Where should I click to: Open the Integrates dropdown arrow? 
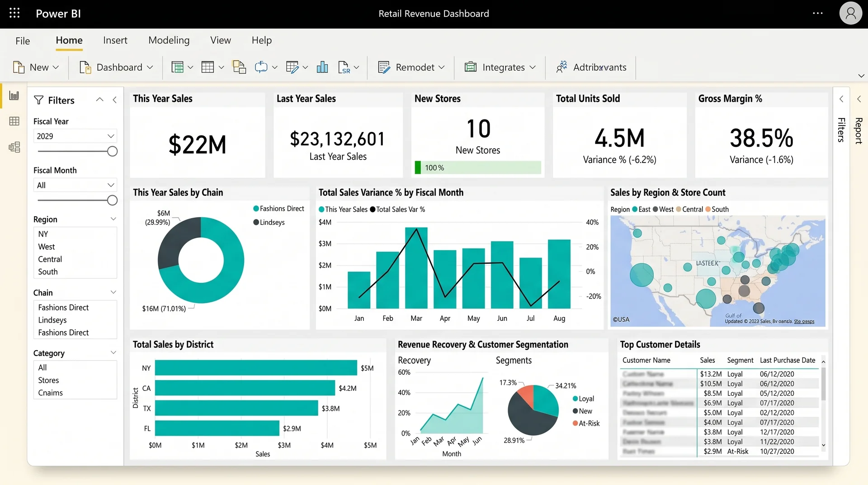(533, 67)
